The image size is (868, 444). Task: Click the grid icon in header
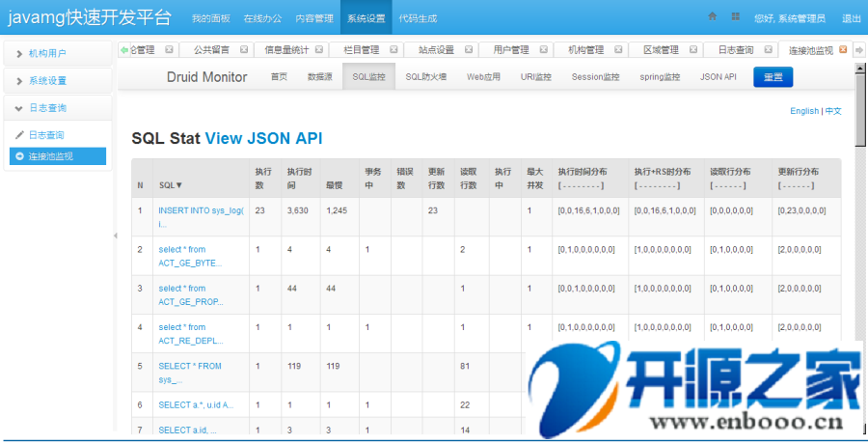pyautogui.click(x=735, y=16)
